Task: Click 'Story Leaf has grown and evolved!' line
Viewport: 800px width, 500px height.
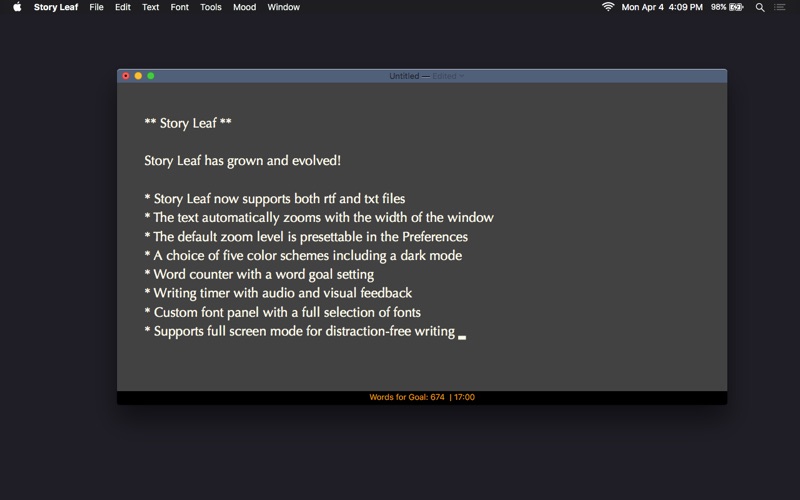Action: 242,161
